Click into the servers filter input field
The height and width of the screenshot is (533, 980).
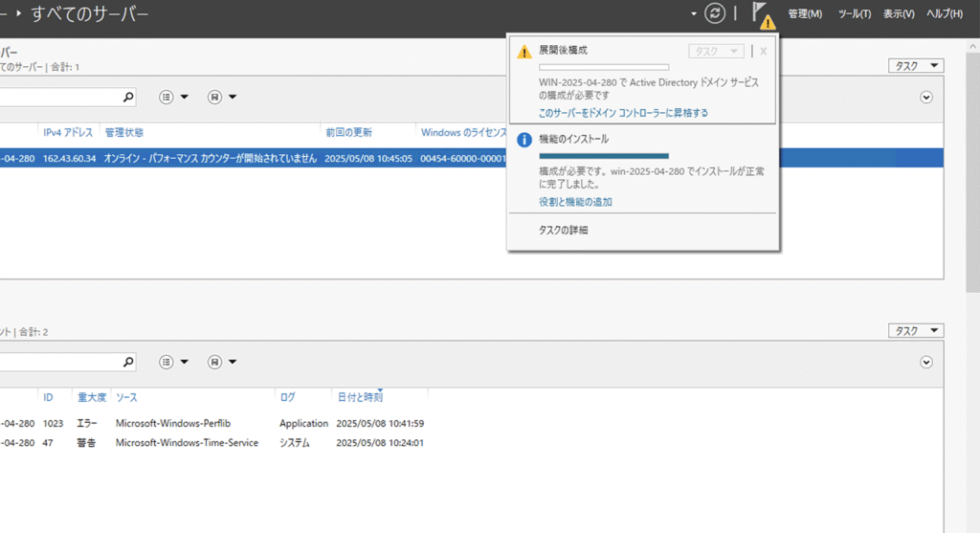(x=59, y=97)
